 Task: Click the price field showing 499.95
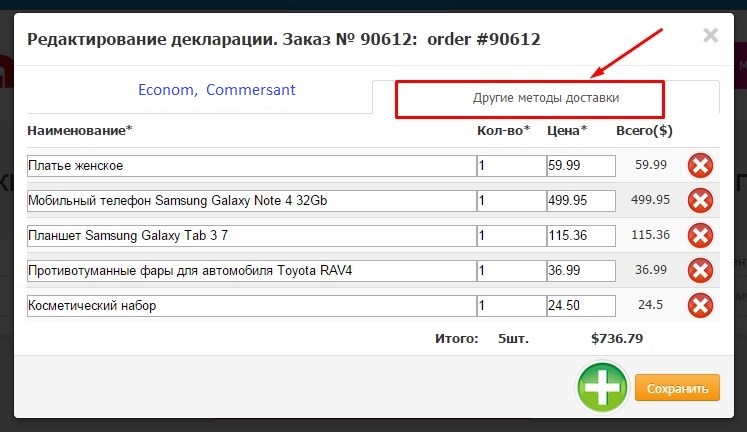coord(580,200)
